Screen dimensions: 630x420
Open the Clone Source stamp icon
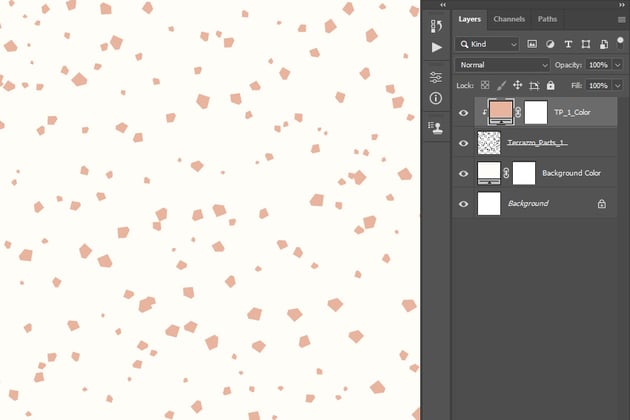pos(436,128)
